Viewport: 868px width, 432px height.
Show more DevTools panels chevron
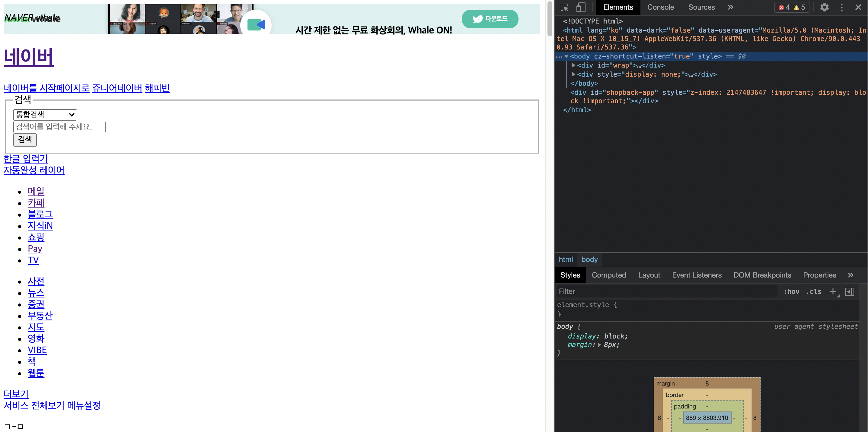(730, 8)
